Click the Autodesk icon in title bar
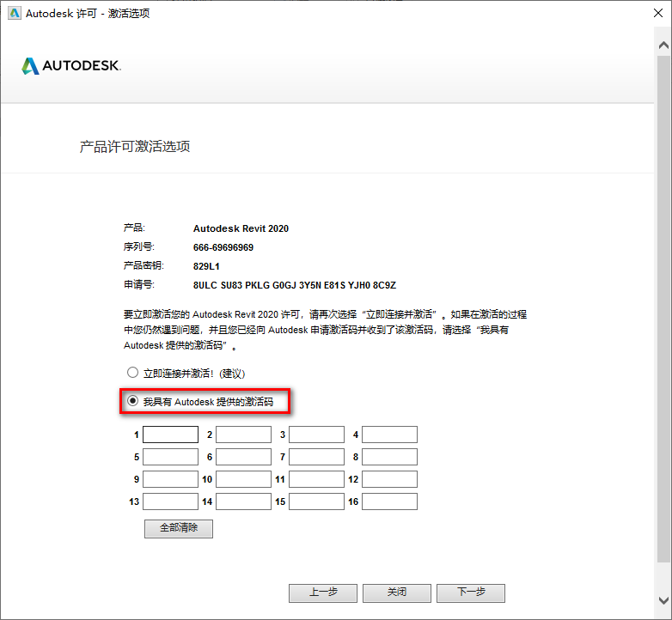This screenshot has height=620, width=672. pos(14,14)
